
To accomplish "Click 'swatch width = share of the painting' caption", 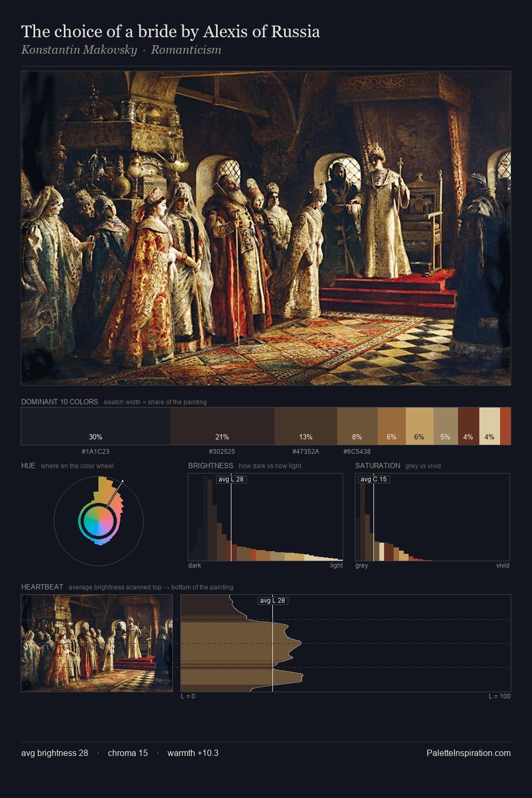I will click(x=155, y=402).
